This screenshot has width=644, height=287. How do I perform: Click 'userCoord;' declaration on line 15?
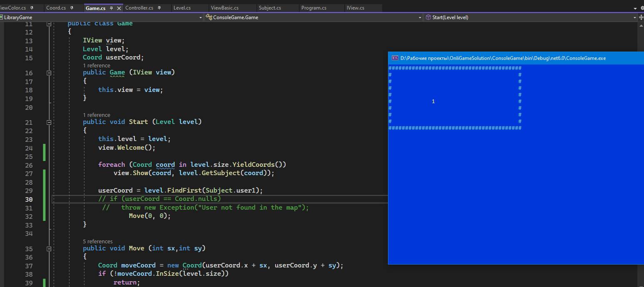[124, 57]
